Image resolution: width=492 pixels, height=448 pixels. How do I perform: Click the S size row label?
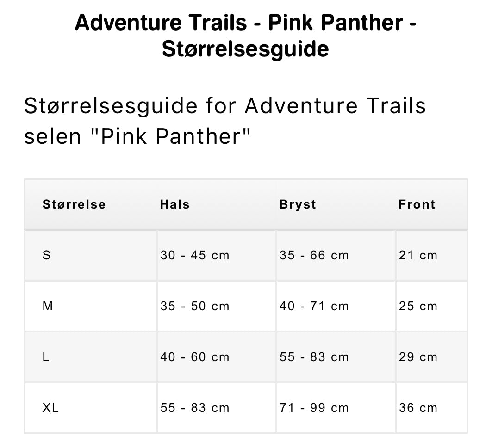46,255
